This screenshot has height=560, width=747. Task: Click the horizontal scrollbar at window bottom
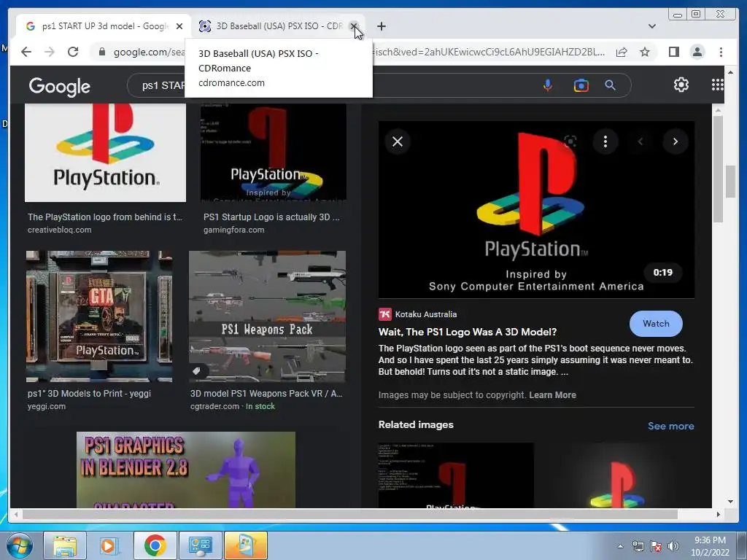350,514
